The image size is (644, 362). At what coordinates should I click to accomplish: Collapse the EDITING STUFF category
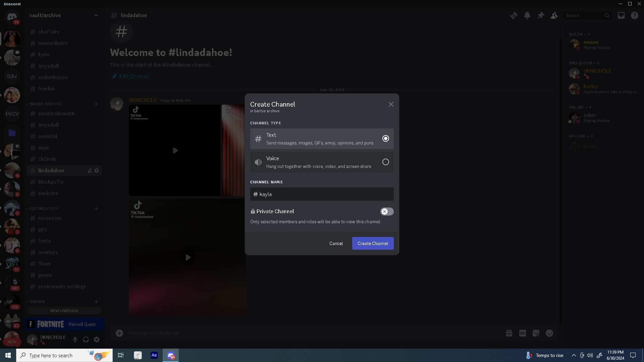pyautogui.click(x=44, y=208)
